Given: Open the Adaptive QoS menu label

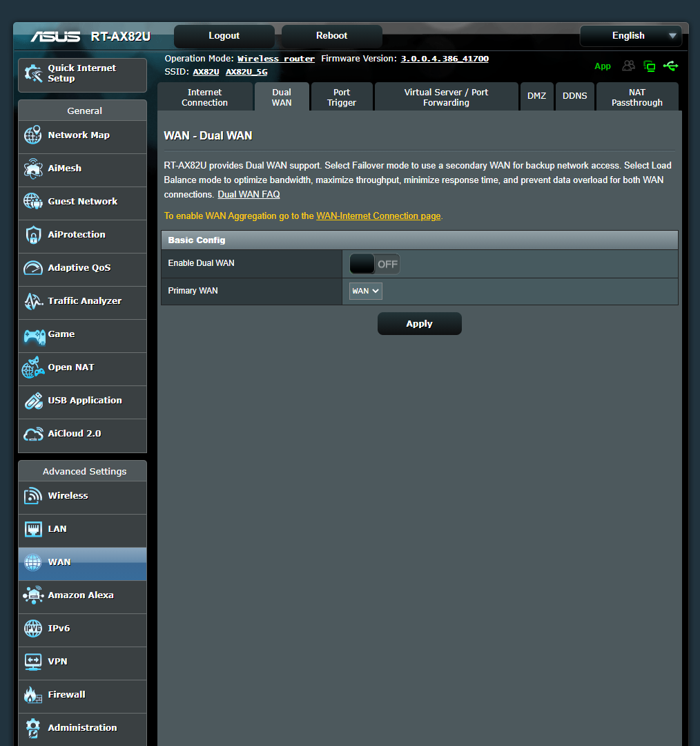Looking at the screenshot, I should (79, 268).
